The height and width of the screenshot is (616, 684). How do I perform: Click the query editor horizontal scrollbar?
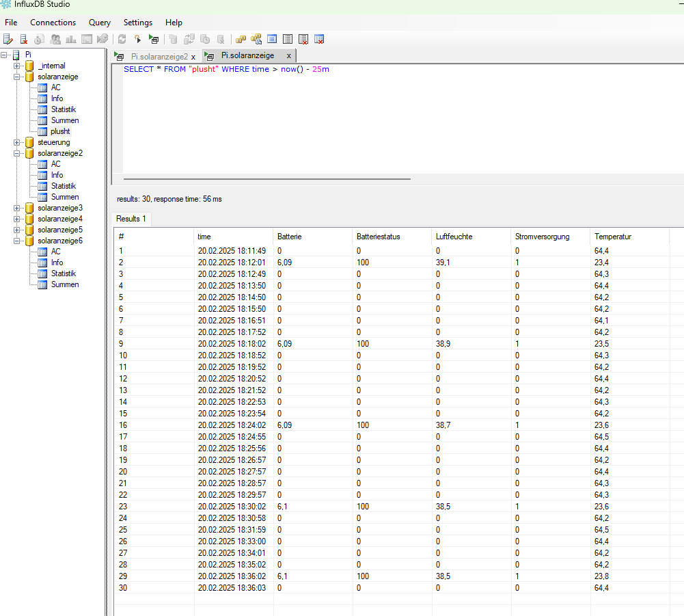[266, 179]
